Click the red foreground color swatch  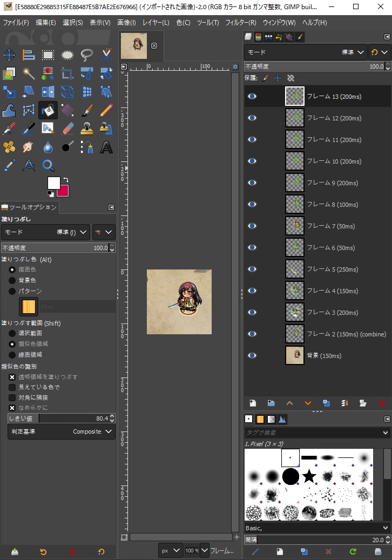(x=63, y=191)
